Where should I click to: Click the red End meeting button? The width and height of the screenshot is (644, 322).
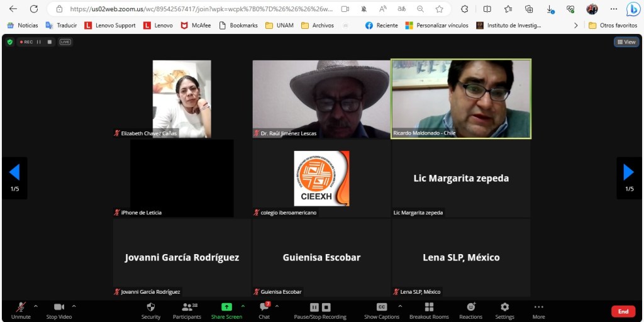click(623, 311)
